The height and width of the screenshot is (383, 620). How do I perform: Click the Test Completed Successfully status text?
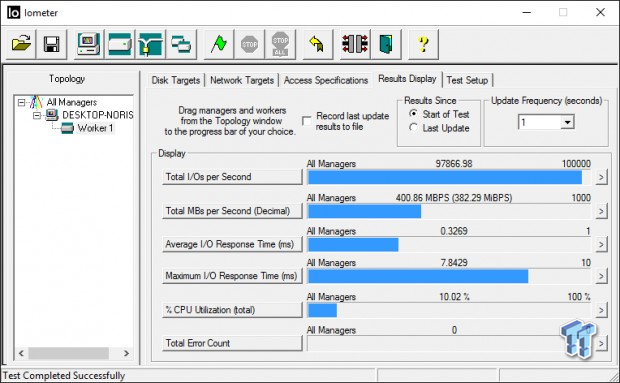coord(64,375)
